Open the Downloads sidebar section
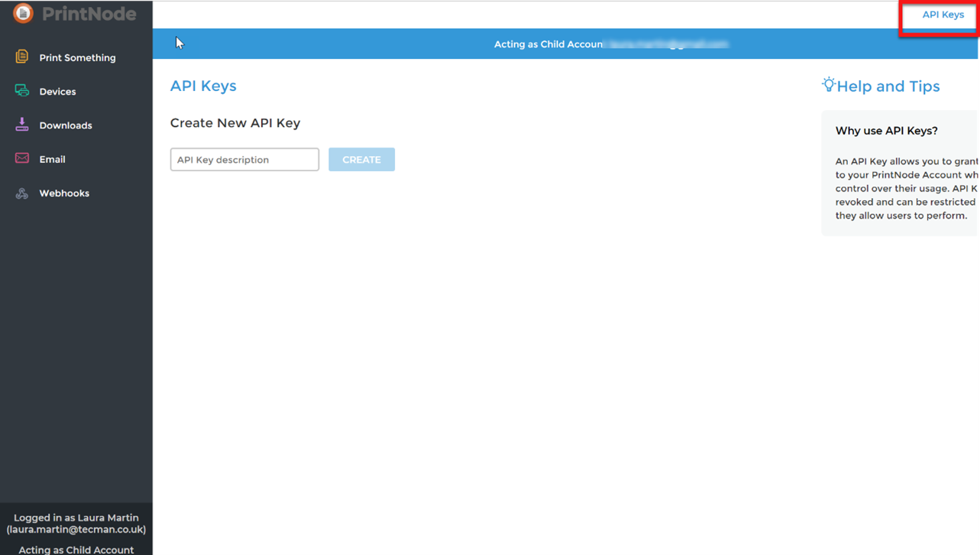 [x=66, y=125]
